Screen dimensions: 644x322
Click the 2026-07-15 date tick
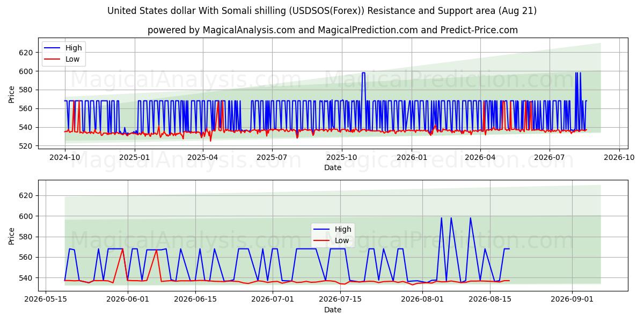coord(340,300)
